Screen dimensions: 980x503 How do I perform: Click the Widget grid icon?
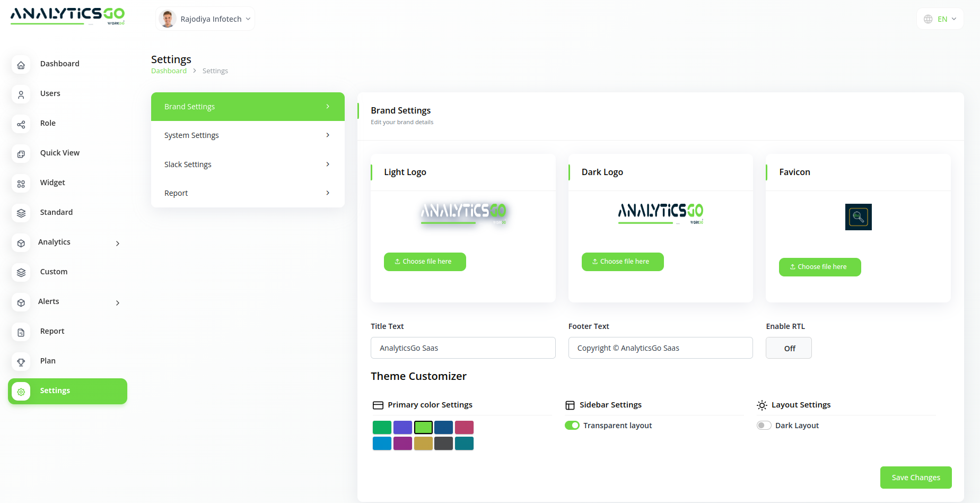coord(21,184)
